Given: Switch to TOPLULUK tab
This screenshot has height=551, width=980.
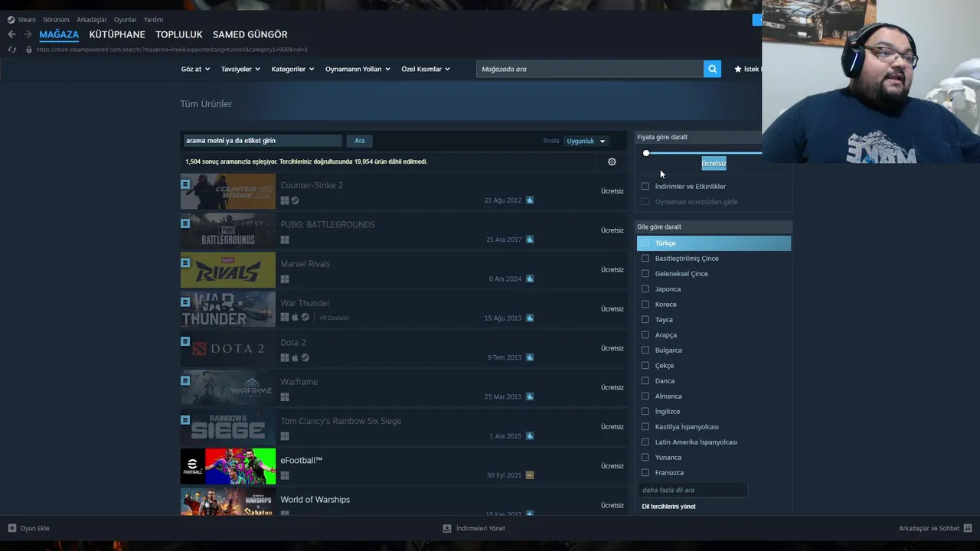Looking at the screenshot, I should pos(179,34).
